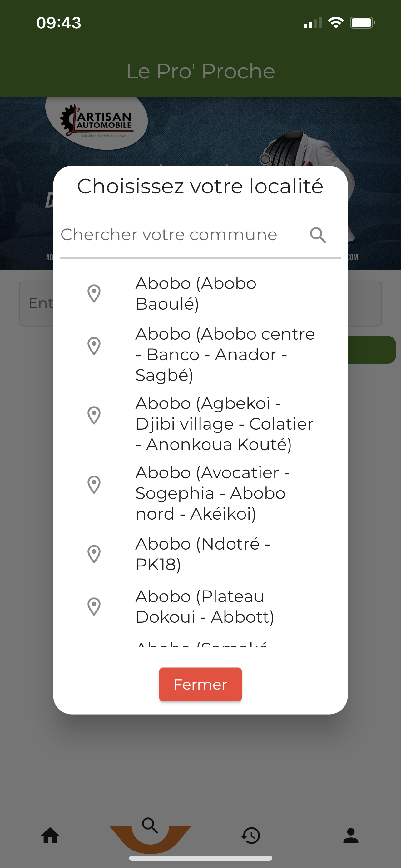Image resolution: width=401 pixels, height=868 pixels.
Task: Click pin icon beside Plateau Dokoui
Action: (x=94, y=606)
